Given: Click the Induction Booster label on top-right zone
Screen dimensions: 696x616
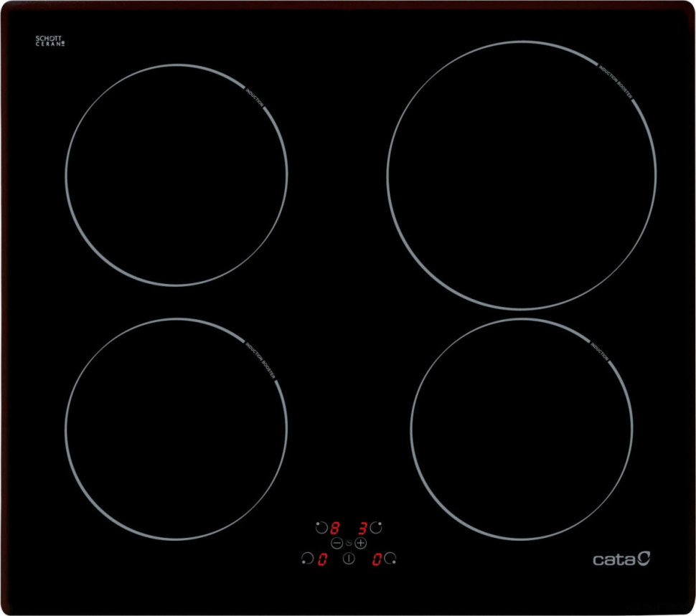Looking at the screenshot, I should 616,82.
